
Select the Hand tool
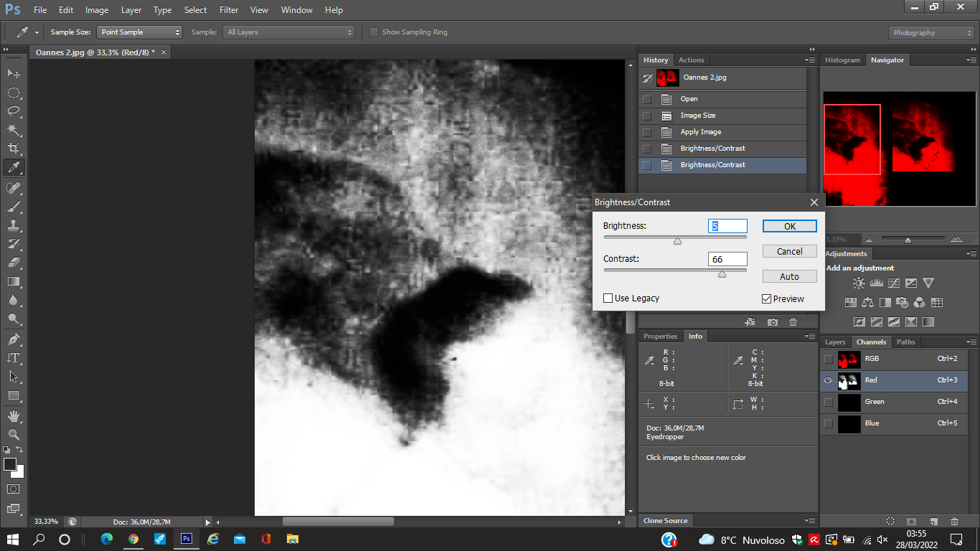pyautogui.click(x=14, y=415)
